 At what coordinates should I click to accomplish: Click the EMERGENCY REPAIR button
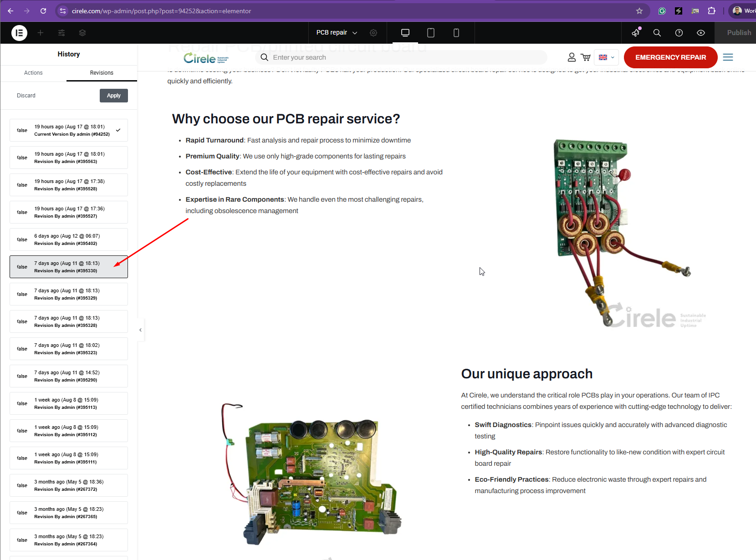coord(670,57)
